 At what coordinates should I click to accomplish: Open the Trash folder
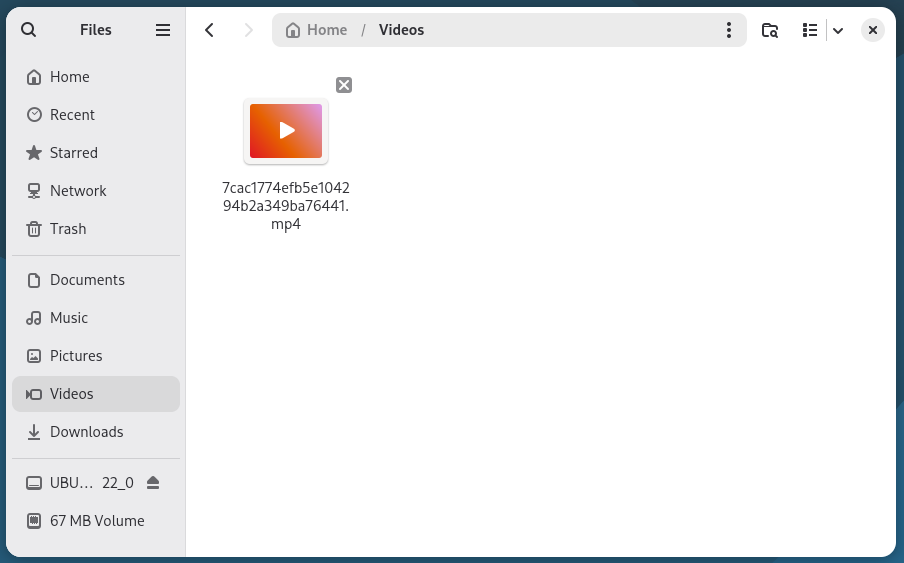point(68,229)
